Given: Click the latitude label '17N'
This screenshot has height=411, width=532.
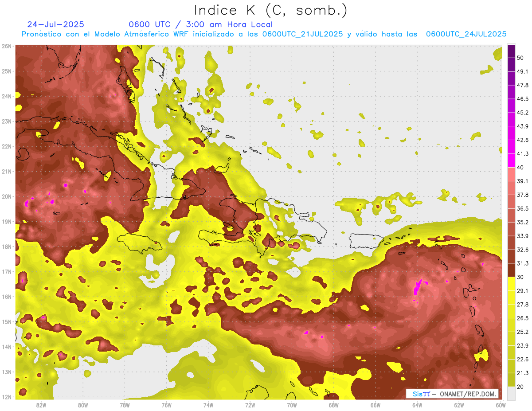Looking at the screenshot, I should (x=7, y=272).
